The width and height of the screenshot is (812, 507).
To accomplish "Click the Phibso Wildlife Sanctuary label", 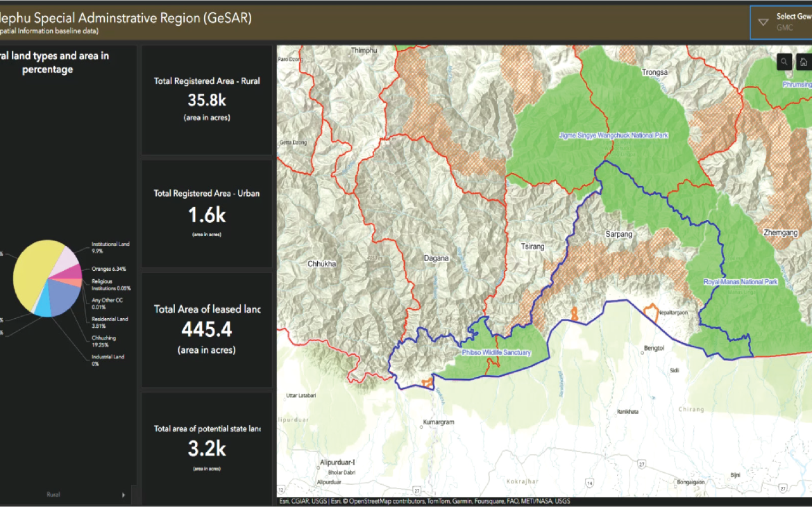I will tap(496, 352).
